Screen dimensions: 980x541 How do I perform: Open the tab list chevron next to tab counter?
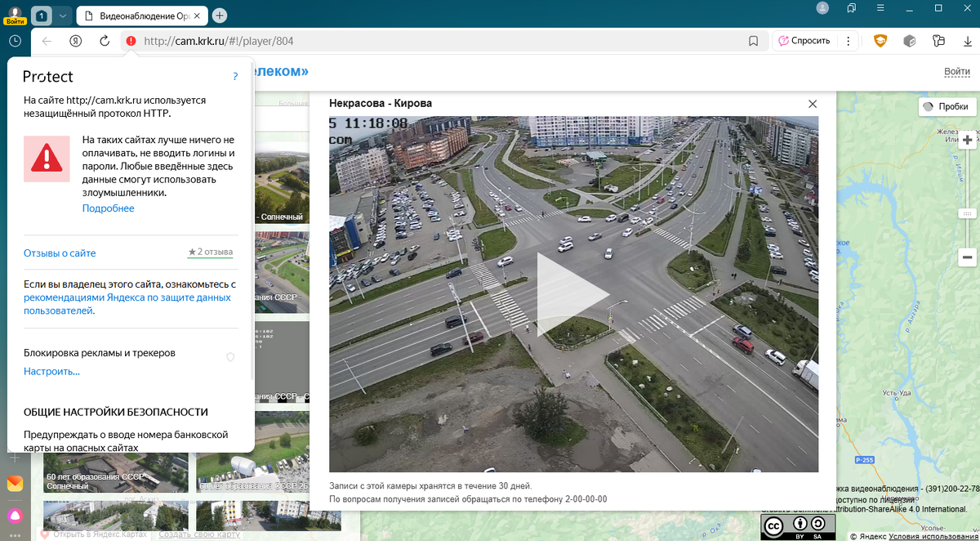(x=61, y=15)
